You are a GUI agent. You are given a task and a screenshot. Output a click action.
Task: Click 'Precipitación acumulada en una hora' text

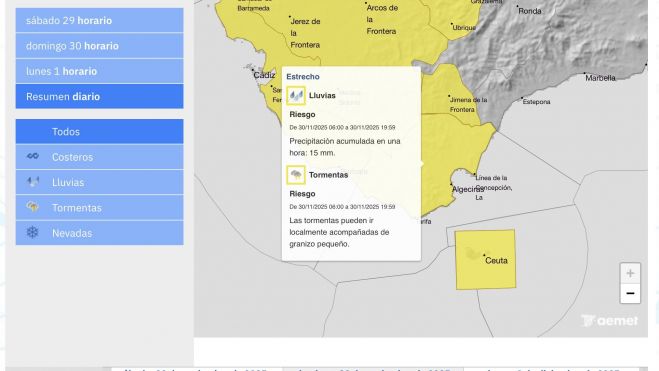point(345,147)
